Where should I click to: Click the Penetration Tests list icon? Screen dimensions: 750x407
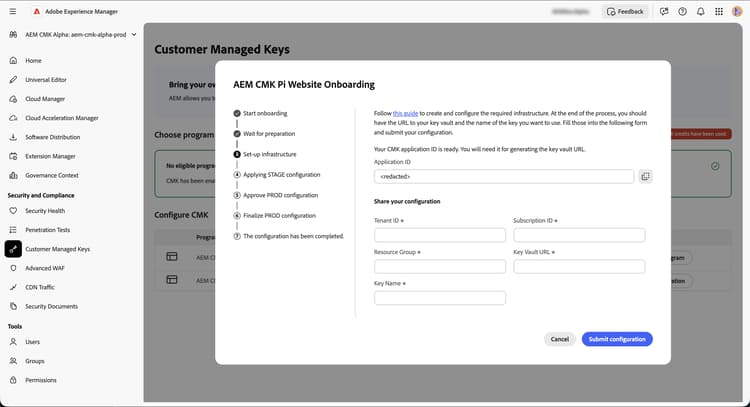[13, 230]
